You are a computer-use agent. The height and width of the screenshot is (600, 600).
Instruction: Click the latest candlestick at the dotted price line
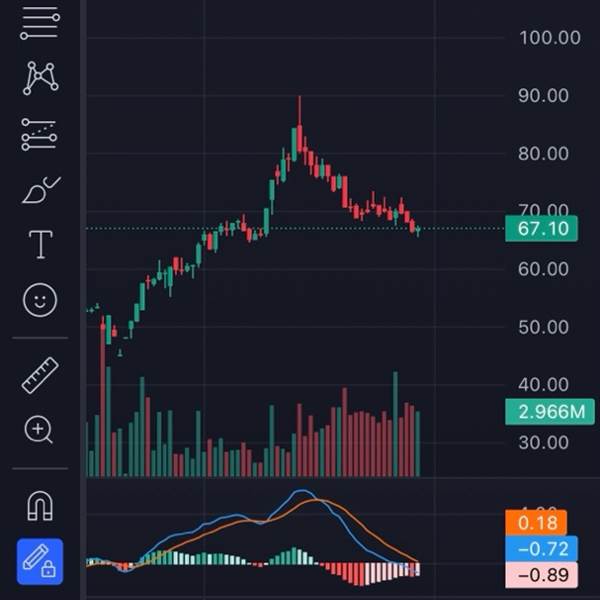coord(418,230)
